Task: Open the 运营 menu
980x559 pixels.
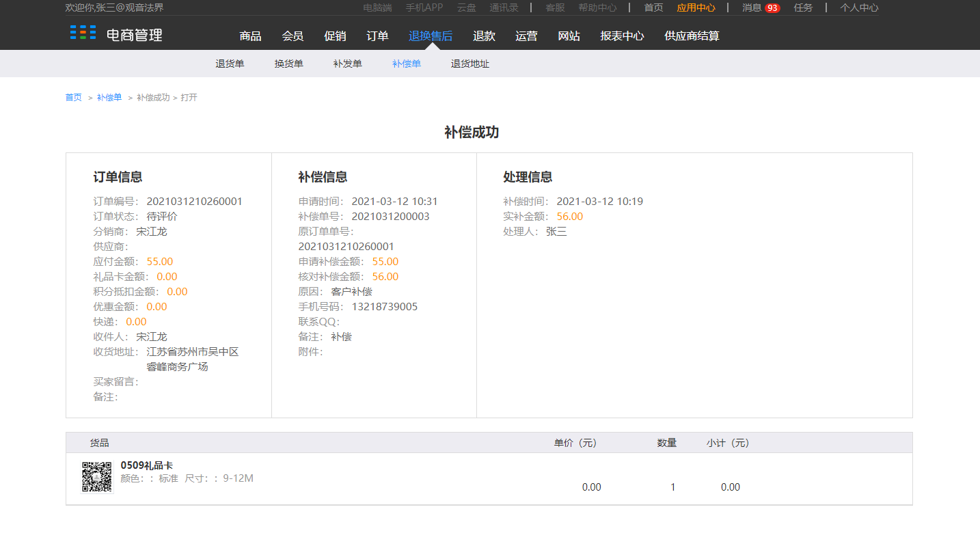Action: (x=526, y=36)
